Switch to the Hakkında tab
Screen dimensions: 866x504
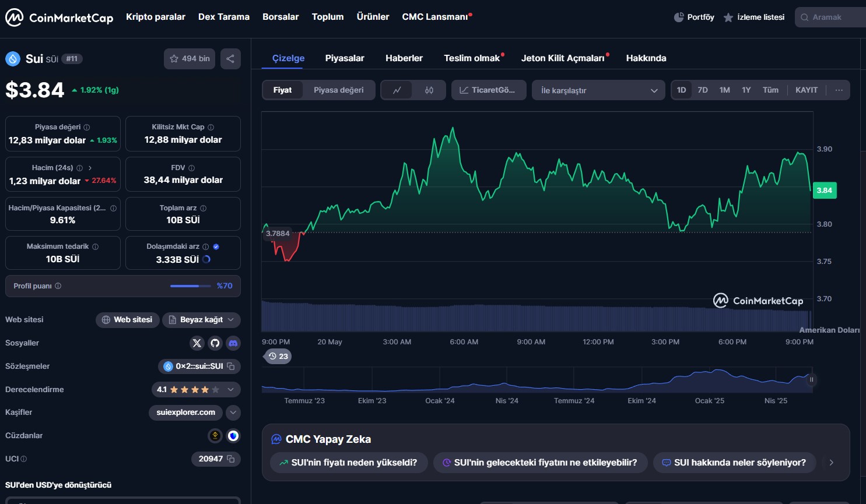point(646,58)
